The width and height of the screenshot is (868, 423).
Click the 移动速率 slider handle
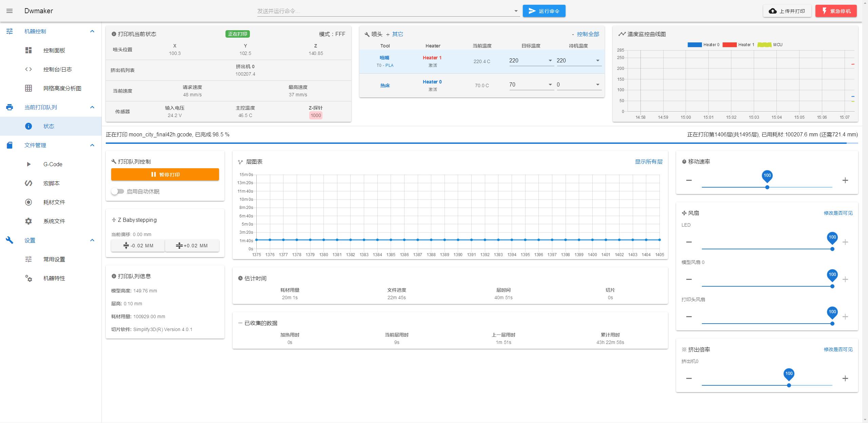767,187
